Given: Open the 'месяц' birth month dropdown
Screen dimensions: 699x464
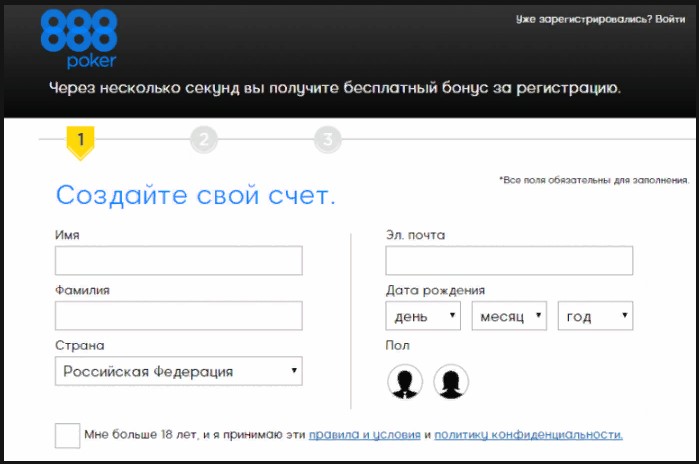Looking at the screenshot, I should click(510, 317).
